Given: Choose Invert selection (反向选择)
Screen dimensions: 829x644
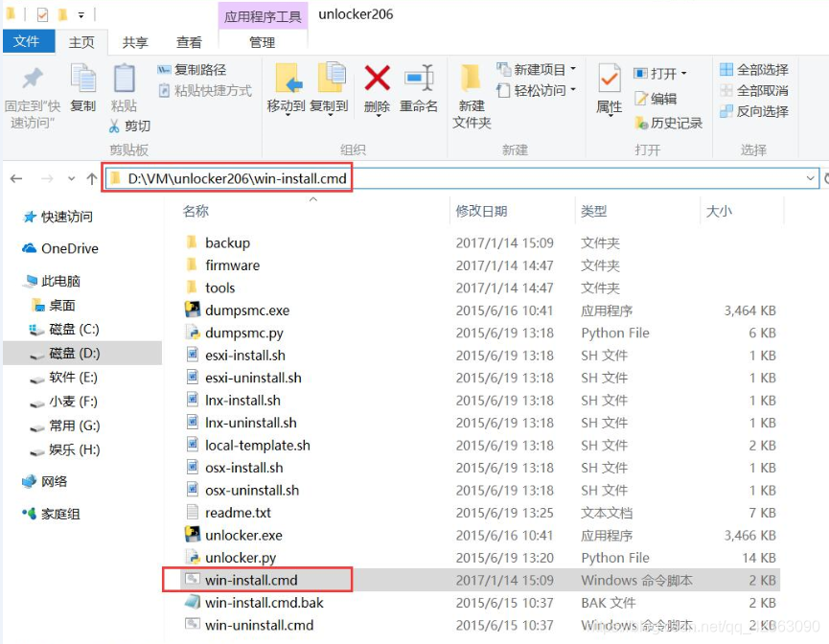Looking at the screenshot, I should [754, 111].
